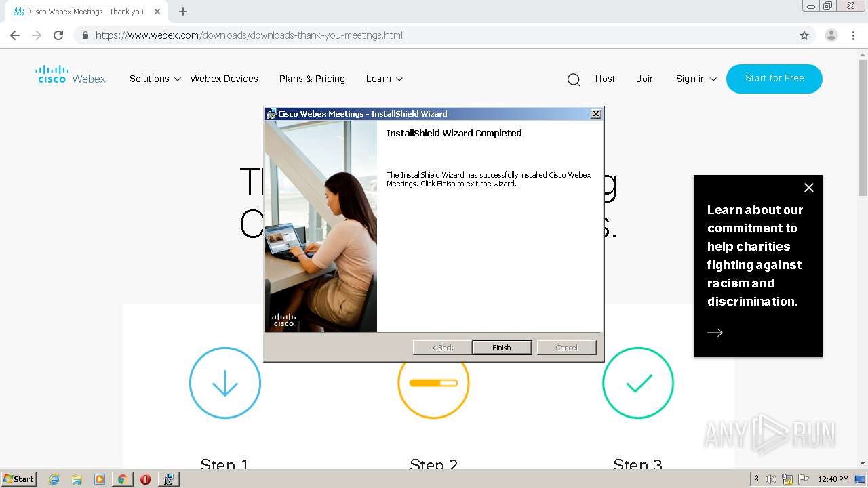Select the installer taskbar icon
This screenshot has height=488, width=868.
point(169,479)
